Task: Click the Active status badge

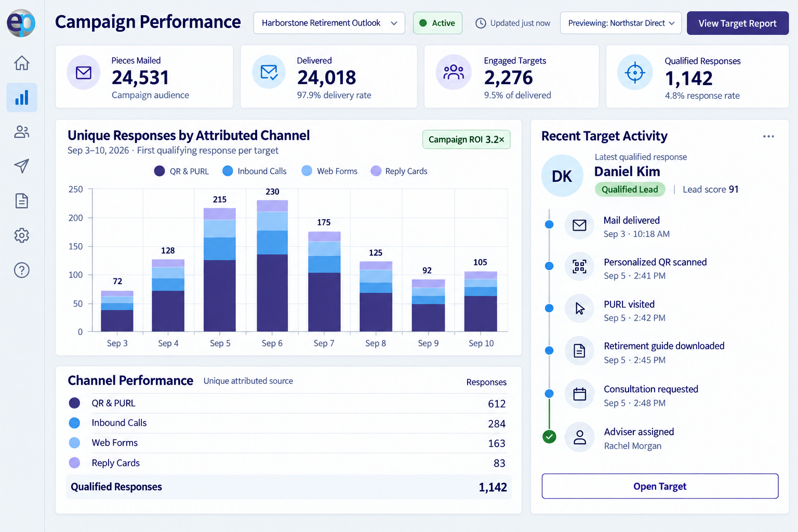Action: coord(437,23)
